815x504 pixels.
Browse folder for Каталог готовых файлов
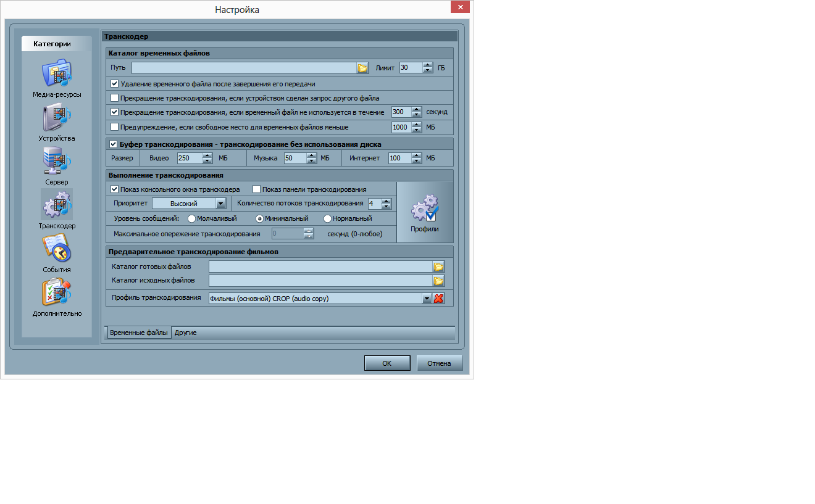point(438,266)
